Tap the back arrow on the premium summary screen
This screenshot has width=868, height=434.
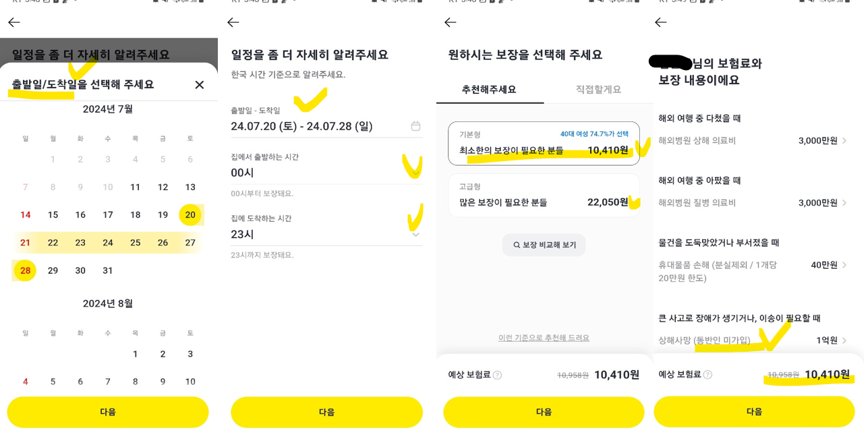click(660, 22)
